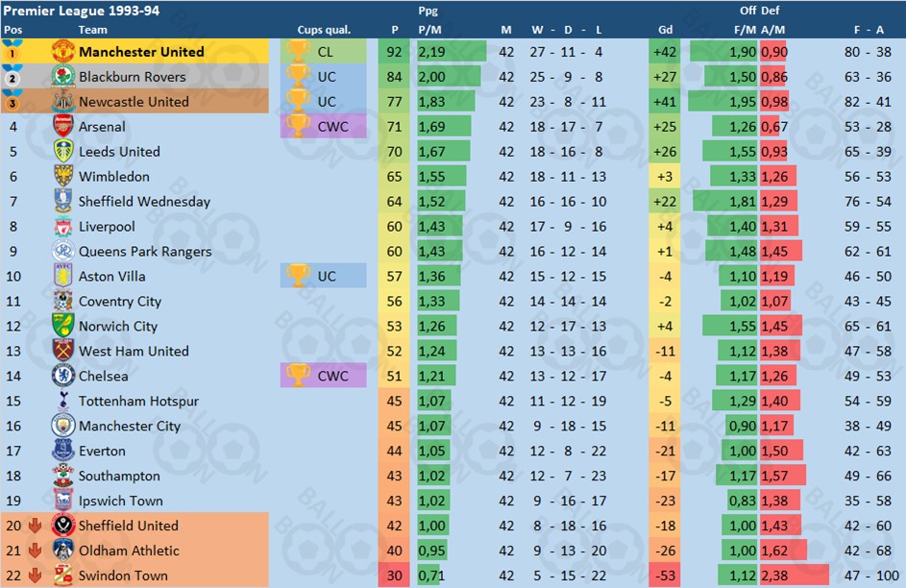Click the Chelsea club crest
906x588 pixels.
coord(63,376)
